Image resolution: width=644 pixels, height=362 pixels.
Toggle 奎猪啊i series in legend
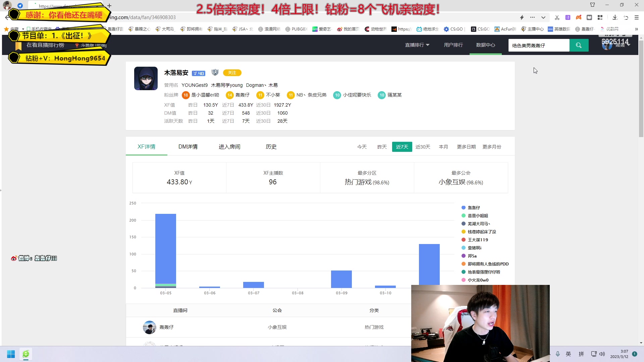coord(471,248)
